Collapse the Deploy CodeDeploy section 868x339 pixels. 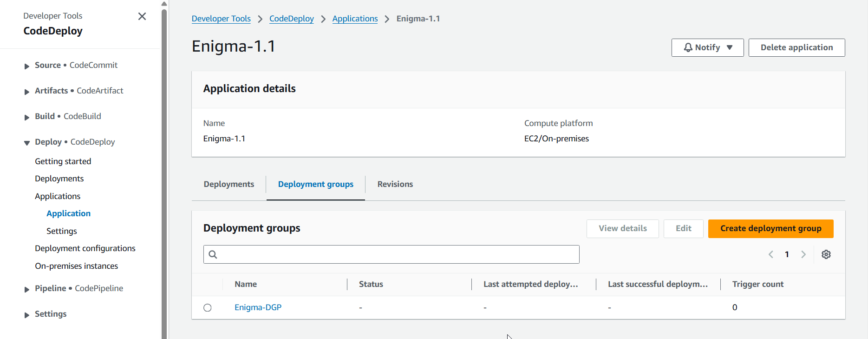[x=27, y=143]
